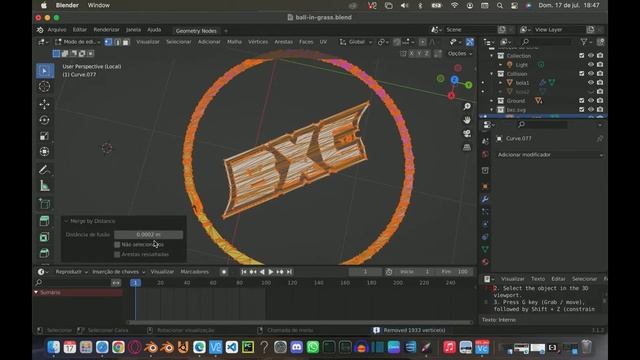This screenshot has height=360, width=640.
Task: Click the Distância de fusão value field
Action: pyautogui.click(x=149, y=235)
